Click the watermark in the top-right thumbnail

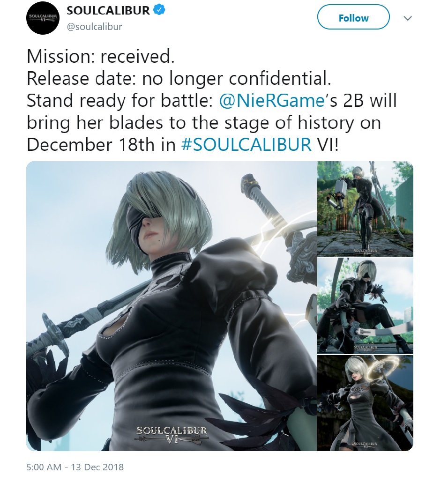pos(365,251)
